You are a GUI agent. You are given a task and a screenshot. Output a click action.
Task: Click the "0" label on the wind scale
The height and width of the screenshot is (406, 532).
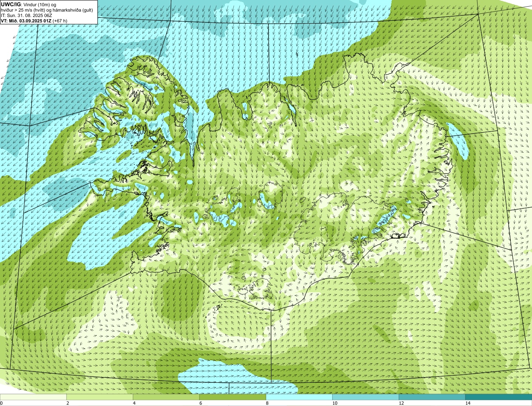(1, 403)
